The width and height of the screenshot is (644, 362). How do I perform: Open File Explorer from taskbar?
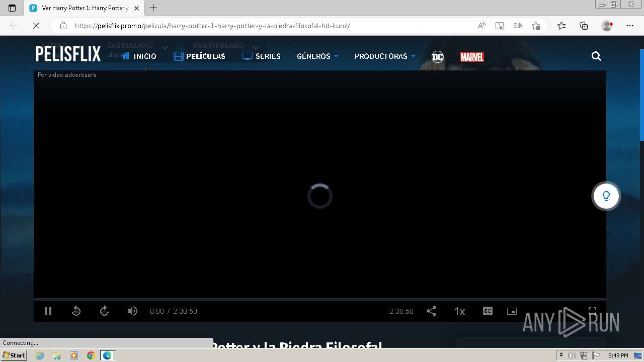tap(57, 355)
